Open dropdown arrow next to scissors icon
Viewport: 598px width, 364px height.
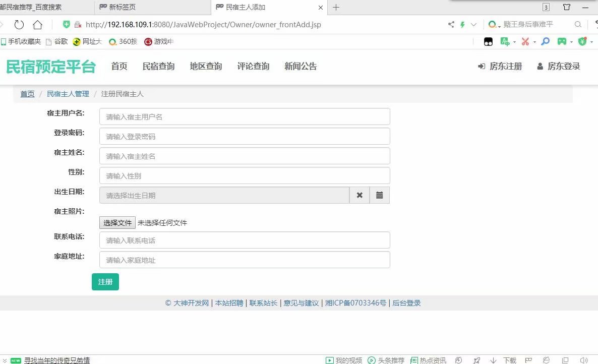pos(534,42)
